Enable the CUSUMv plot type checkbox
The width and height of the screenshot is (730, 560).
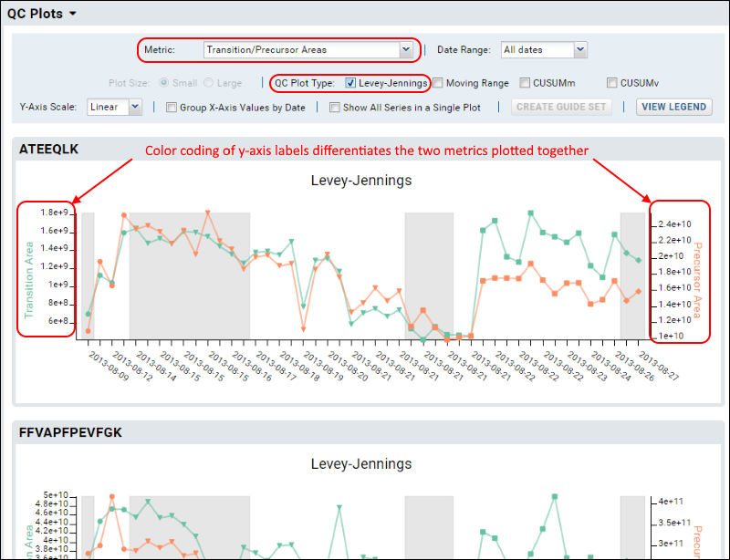point(611,83)
